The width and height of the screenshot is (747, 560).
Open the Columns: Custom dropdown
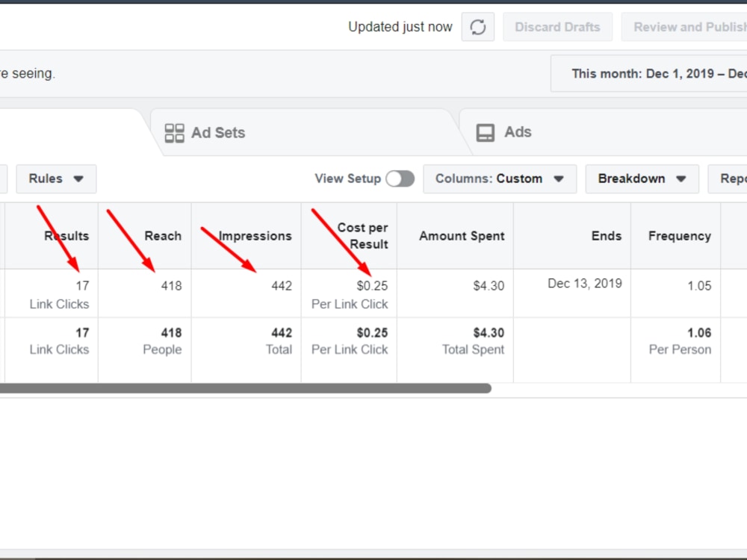500,179
